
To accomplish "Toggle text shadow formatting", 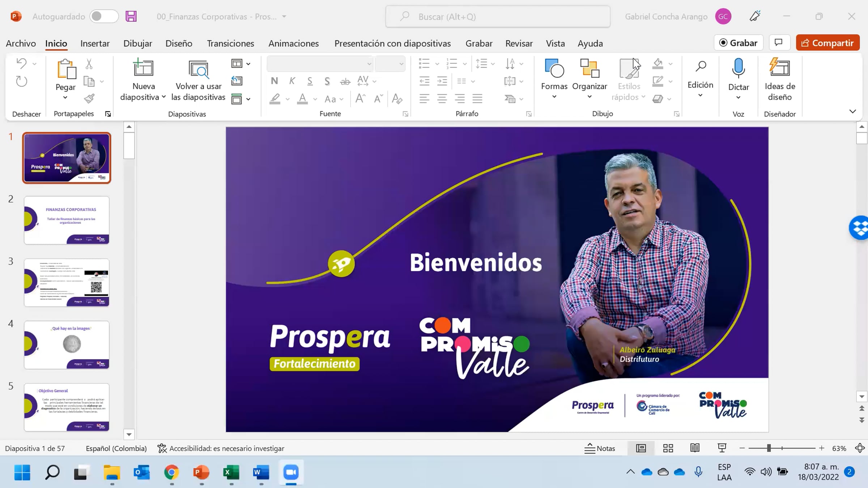I will point(327,81).
